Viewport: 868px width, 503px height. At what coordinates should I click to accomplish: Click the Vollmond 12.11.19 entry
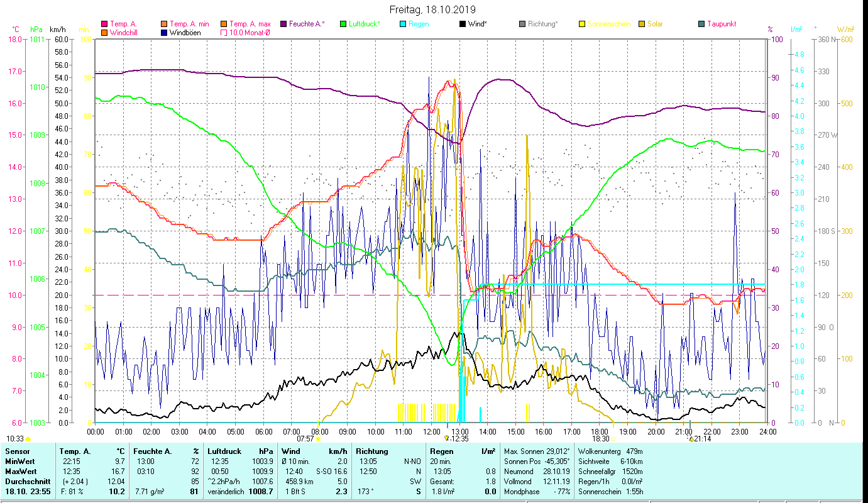[537, 481]
